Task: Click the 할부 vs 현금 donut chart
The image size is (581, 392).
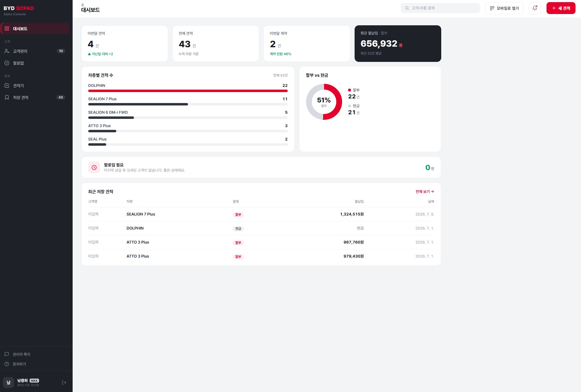Action: point(324,102)
